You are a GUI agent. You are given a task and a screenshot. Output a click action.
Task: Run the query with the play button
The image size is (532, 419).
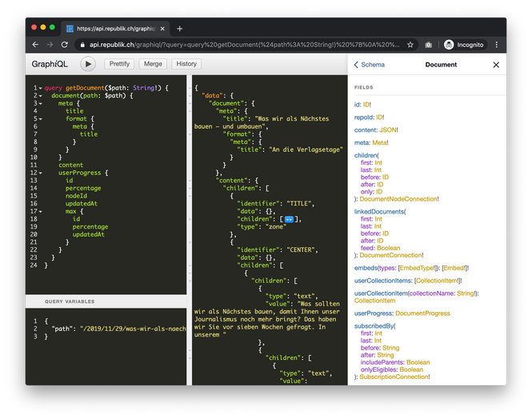pos(88,64)
